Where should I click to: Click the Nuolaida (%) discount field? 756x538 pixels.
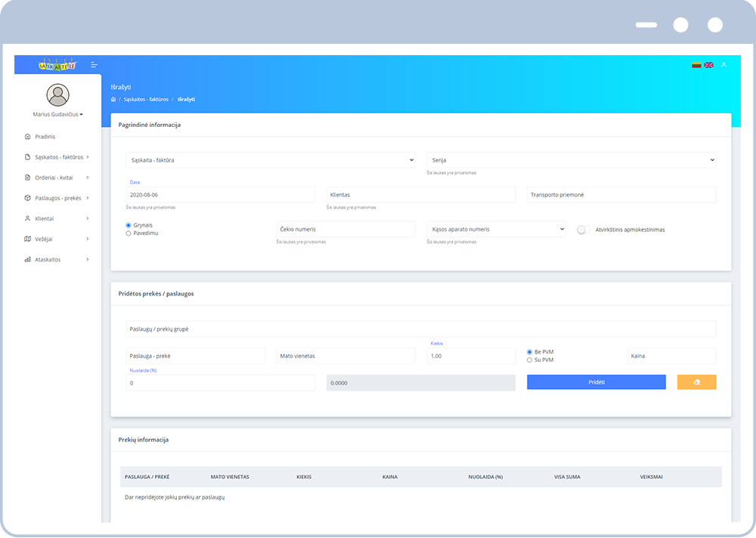[x=220, y=383]
